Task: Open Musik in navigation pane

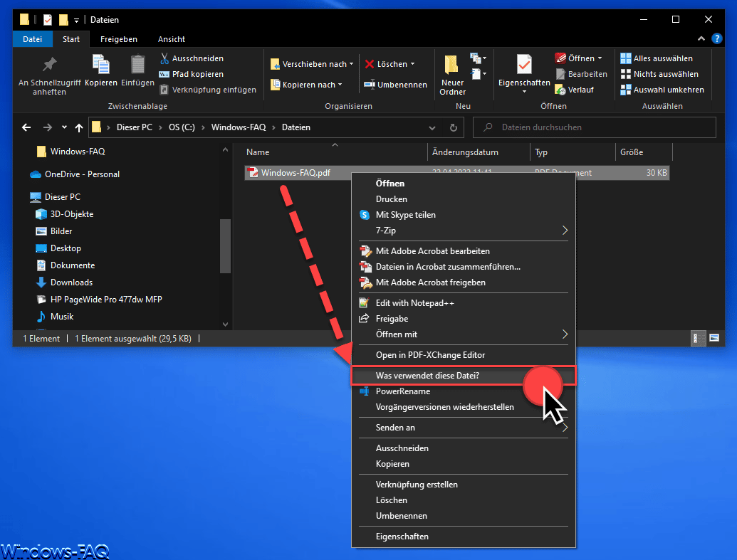Action: coord(55,317)
